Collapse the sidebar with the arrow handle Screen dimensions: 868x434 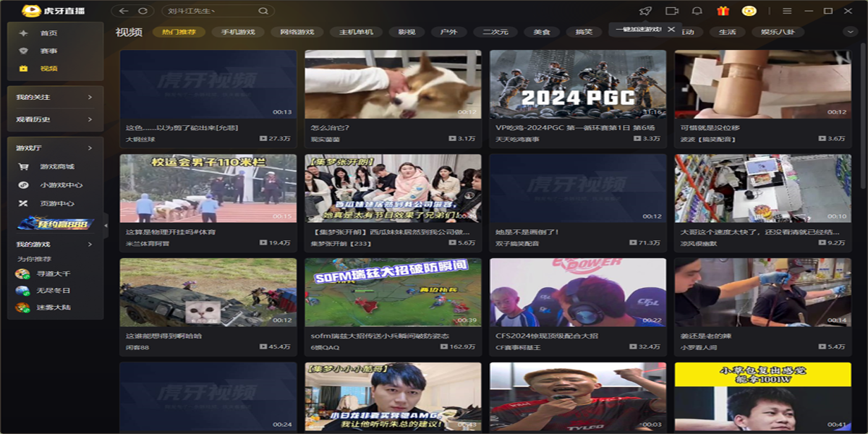click(106, 226)
